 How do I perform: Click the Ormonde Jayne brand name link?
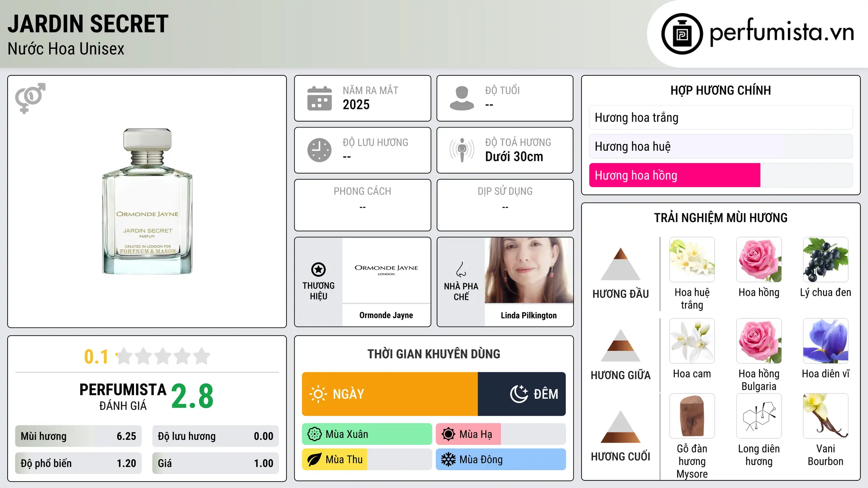click(386, 315)
